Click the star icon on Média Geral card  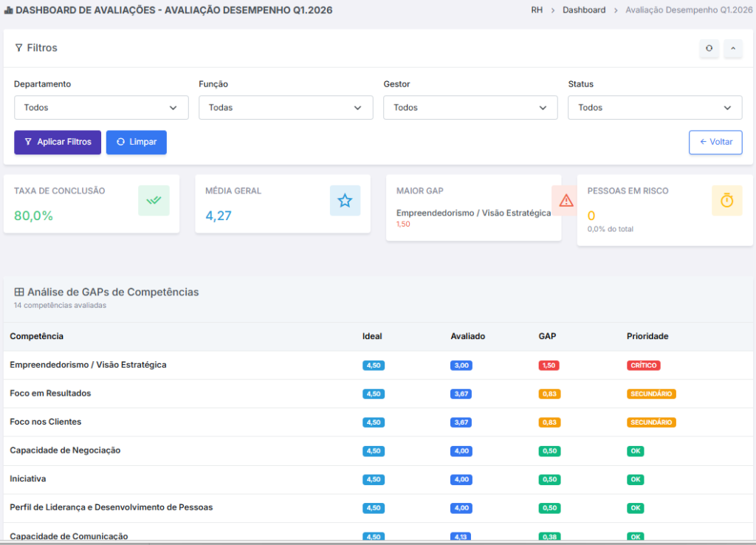click(x=345, y=200)
